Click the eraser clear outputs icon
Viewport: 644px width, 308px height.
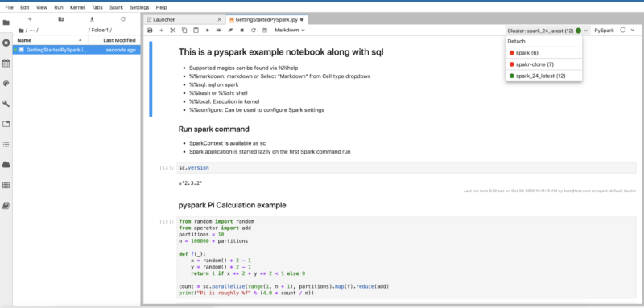click(x=230, y=31)
